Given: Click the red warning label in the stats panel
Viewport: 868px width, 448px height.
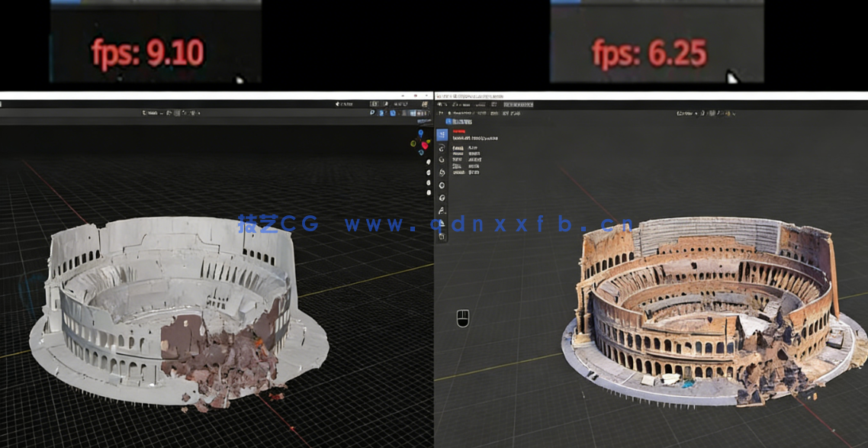Looking at the screenshot, I should [x=458, y=131].
